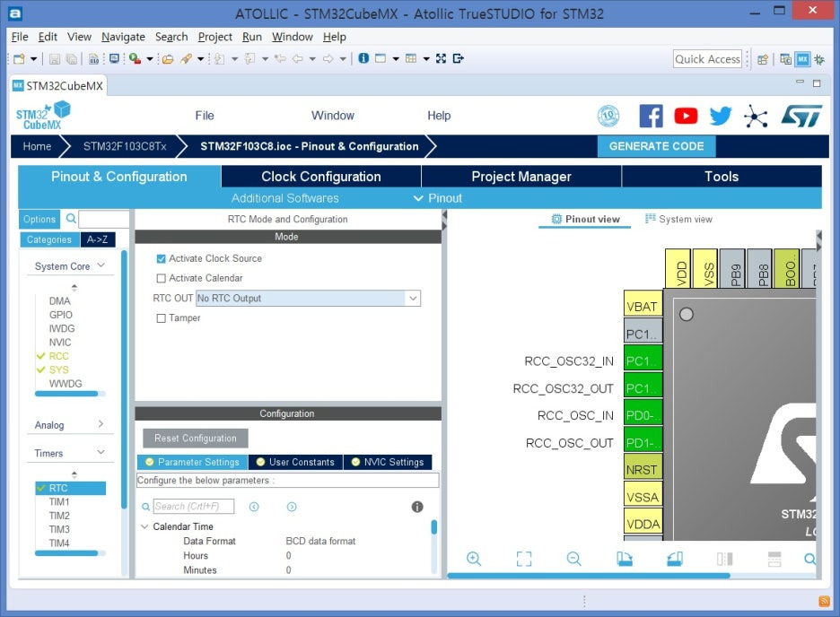Click the 10-year anniversary badge

pos(608,116)
